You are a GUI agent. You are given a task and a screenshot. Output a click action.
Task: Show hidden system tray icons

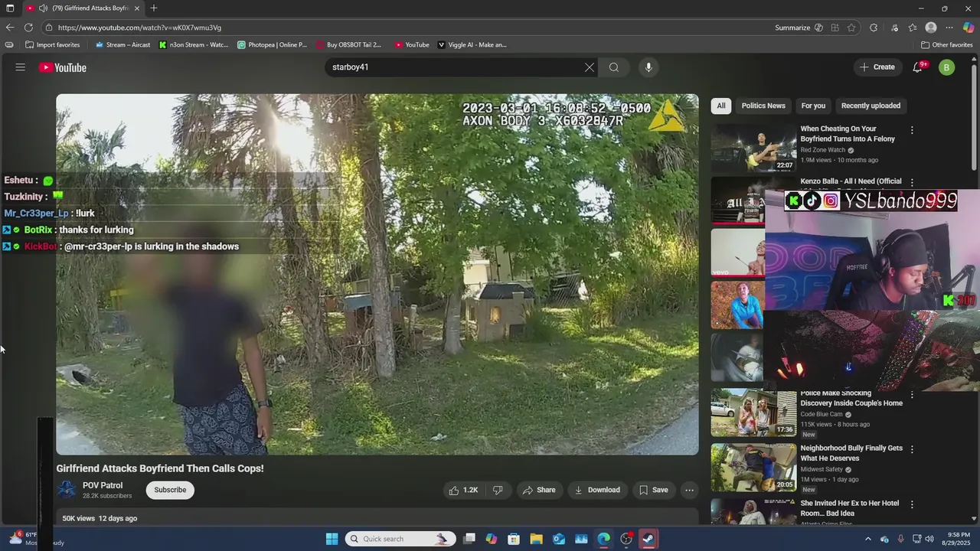(x=867, y=539)
